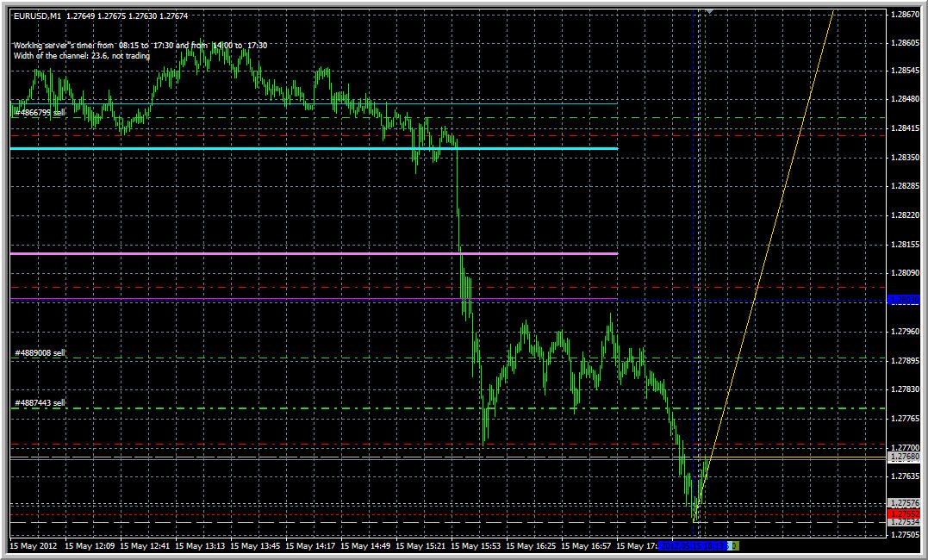Click the gray 1.27534 price label

pos(905,522)
